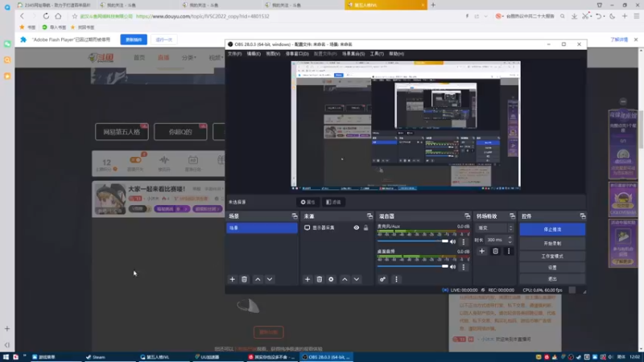Open Desktop Audio channel options dots
The image size is (644, 362).
pyautogui.click(x=464, y=267)
